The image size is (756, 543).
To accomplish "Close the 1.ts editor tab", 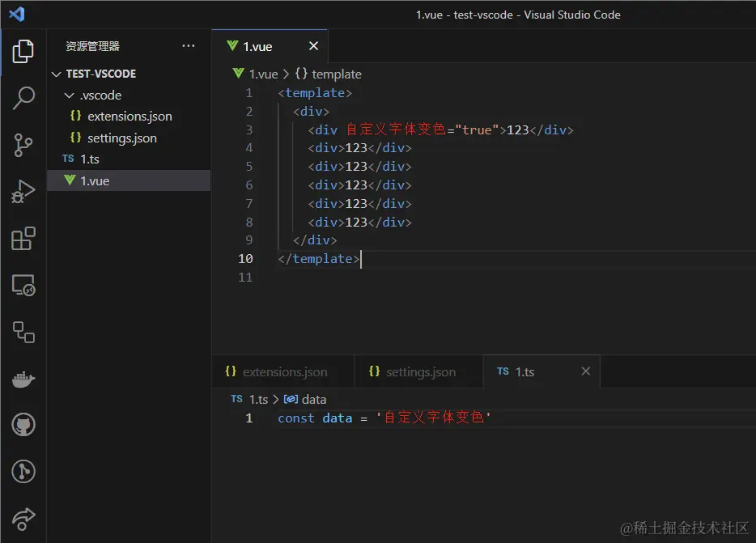I will point(585,371).
